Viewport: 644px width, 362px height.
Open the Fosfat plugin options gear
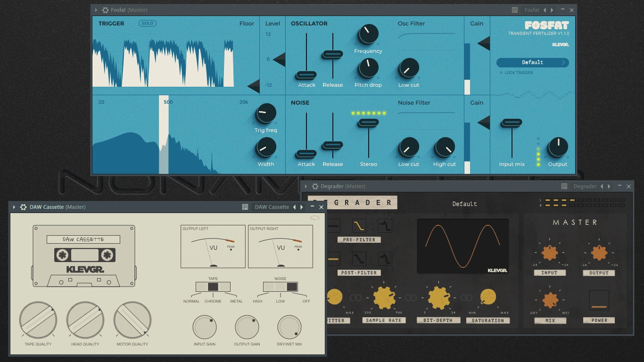pos(106,10)
